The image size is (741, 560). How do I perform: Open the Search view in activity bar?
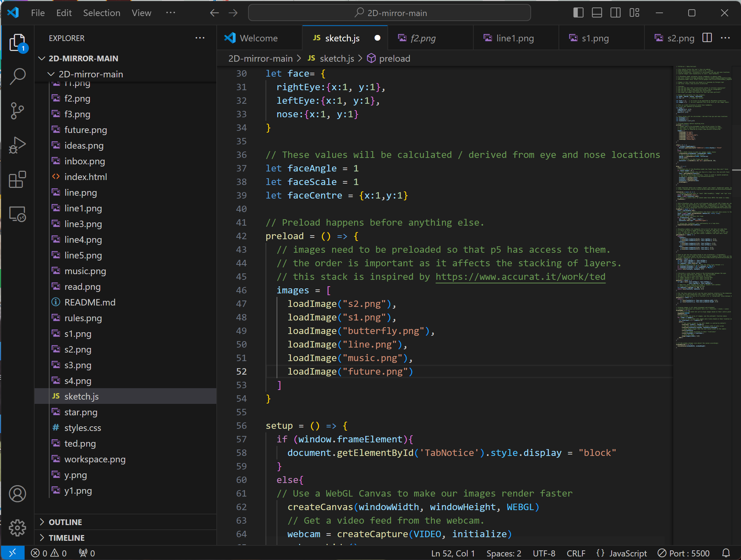click(x=17, y=76)
